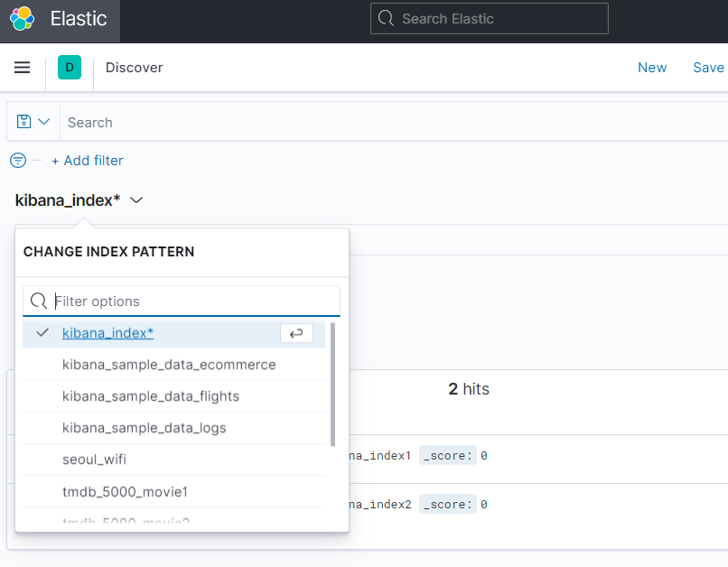Open the saved query disk icon menu

[23, 122]
